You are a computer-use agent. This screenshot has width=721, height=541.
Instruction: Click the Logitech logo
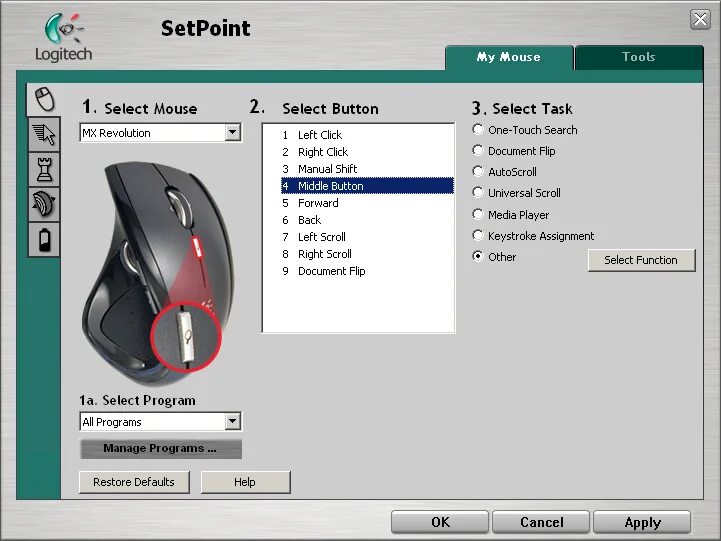coord(63,37)
